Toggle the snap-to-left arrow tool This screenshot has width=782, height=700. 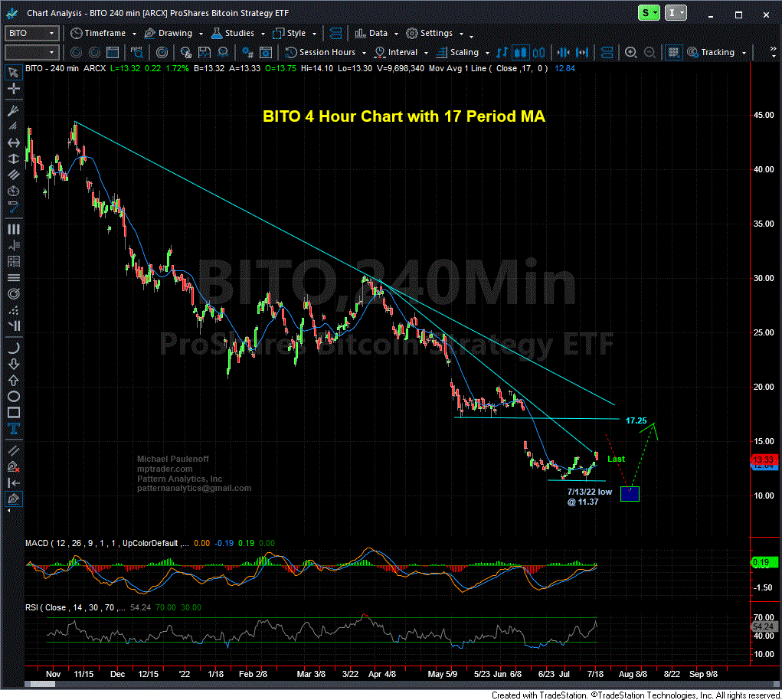[x=14, y=482]
